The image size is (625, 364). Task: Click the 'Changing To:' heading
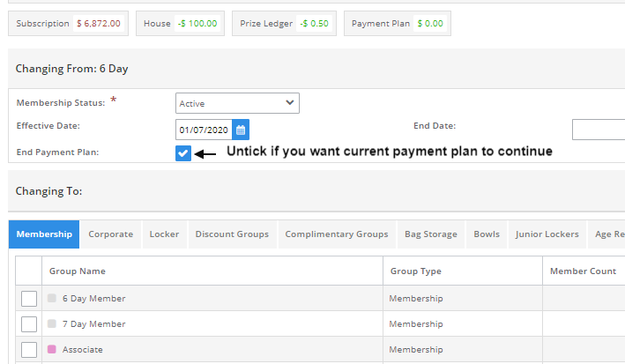click(x=48, y=191)
